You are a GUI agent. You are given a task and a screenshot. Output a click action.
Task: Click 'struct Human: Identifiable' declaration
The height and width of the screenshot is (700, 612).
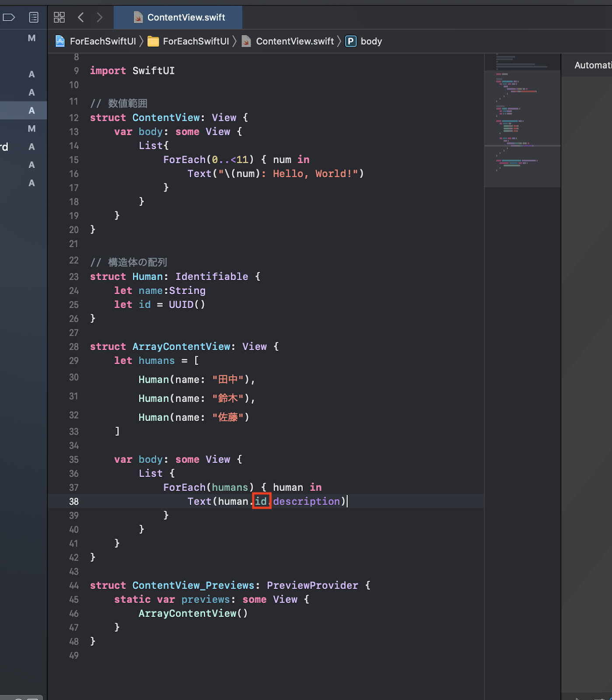coord(175,276)
